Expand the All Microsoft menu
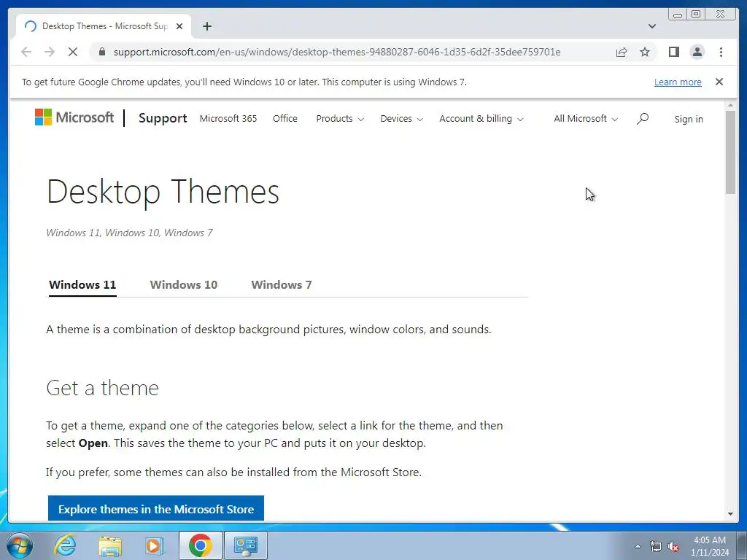Screen dimensions: 747x560 [586, 119]
